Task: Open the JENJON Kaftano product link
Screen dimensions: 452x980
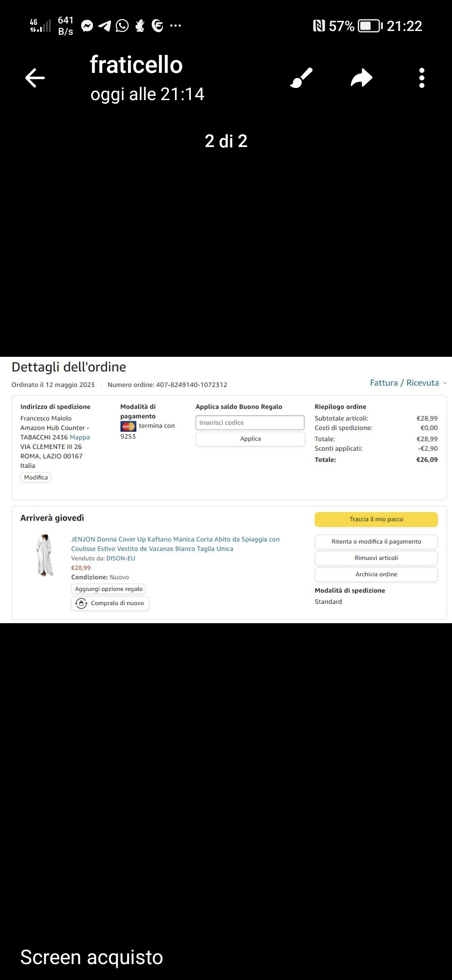Action: pyautogui.click(x=175, y=544)
